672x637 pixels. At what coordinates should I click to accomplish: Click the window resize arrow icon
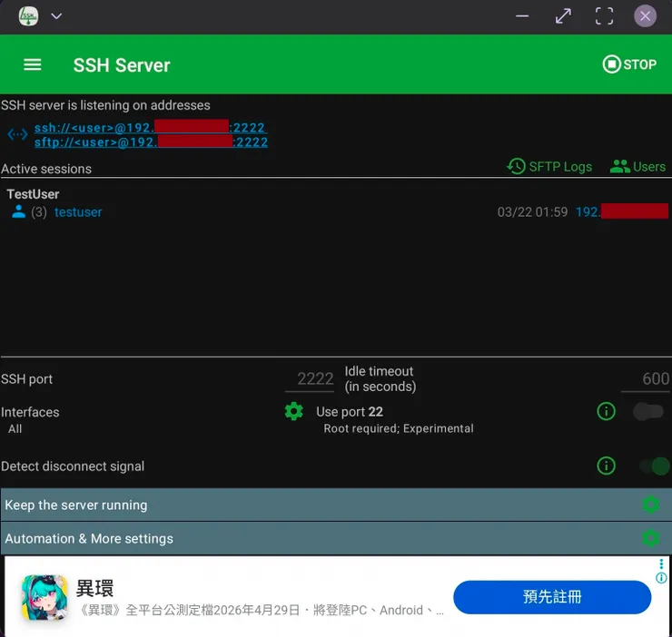563,16
